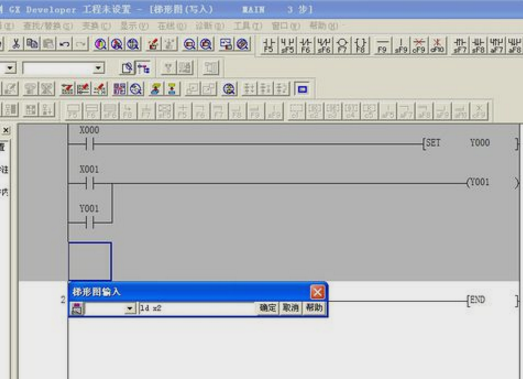
Task: Select the sF9 vertical line tool
Action: pyautogui.click(x=401, y=45)
